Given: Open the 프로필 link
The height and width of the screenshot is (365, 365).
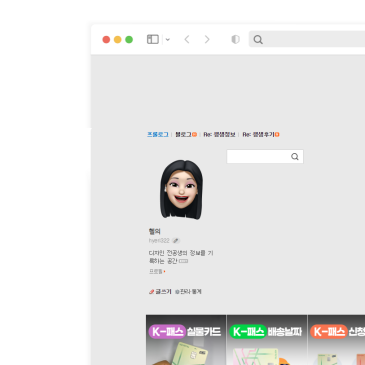Looking at the screenshot, I should (157, 271).
